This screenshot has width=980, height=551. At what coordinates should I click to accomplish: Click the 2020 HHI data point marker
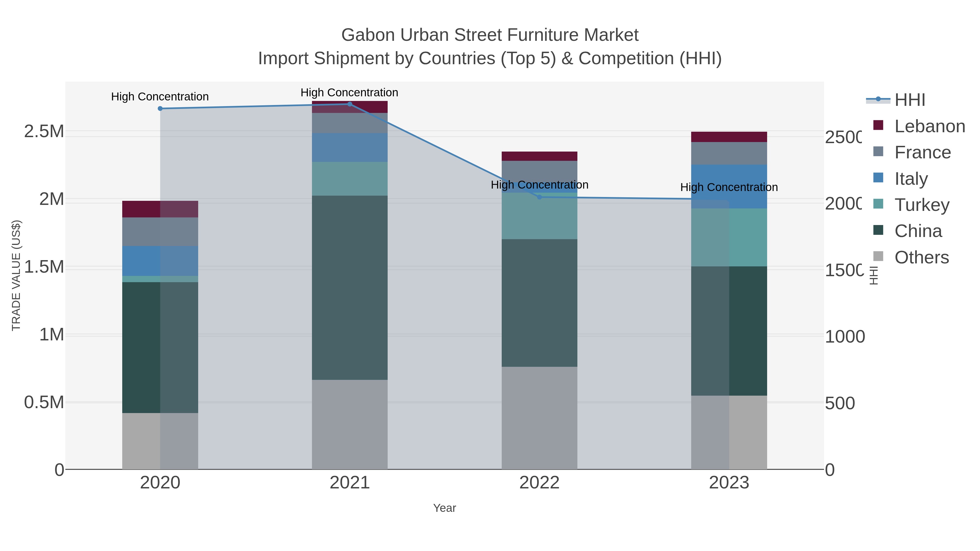click(160, 108)
